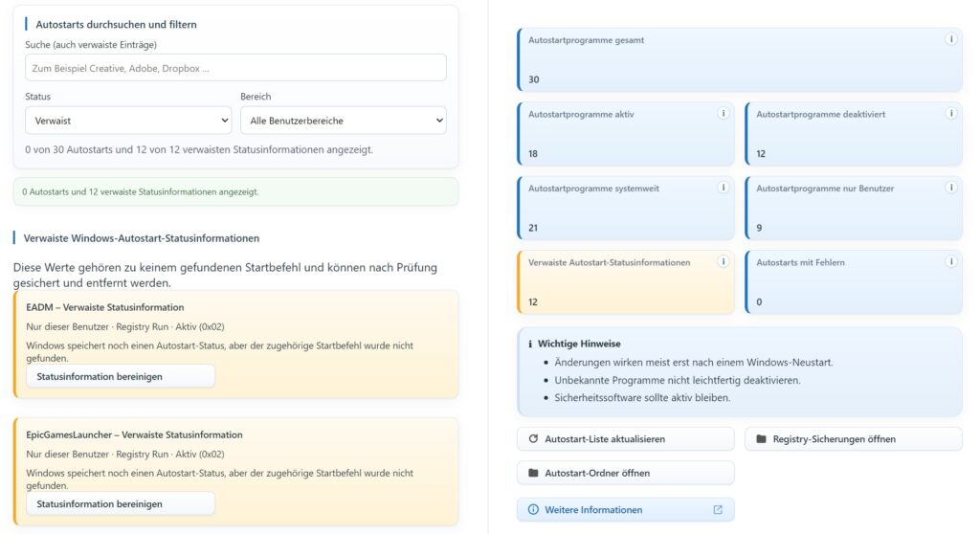
Task: Open the Autostart folder
Action: [626, 473]
